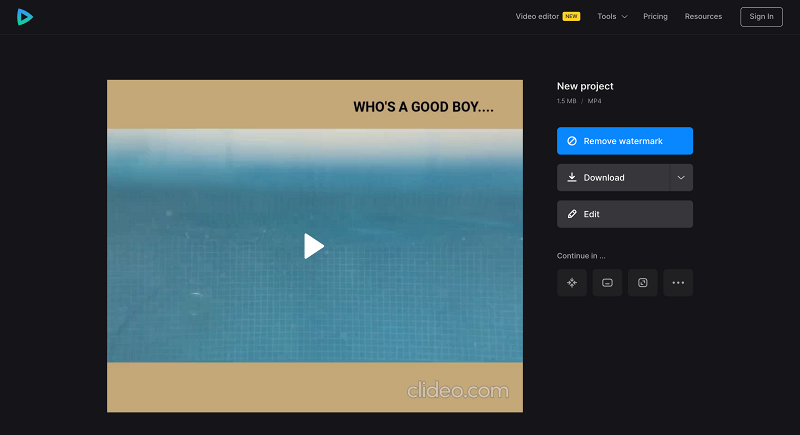Play the video preview

tap(314, 246)
